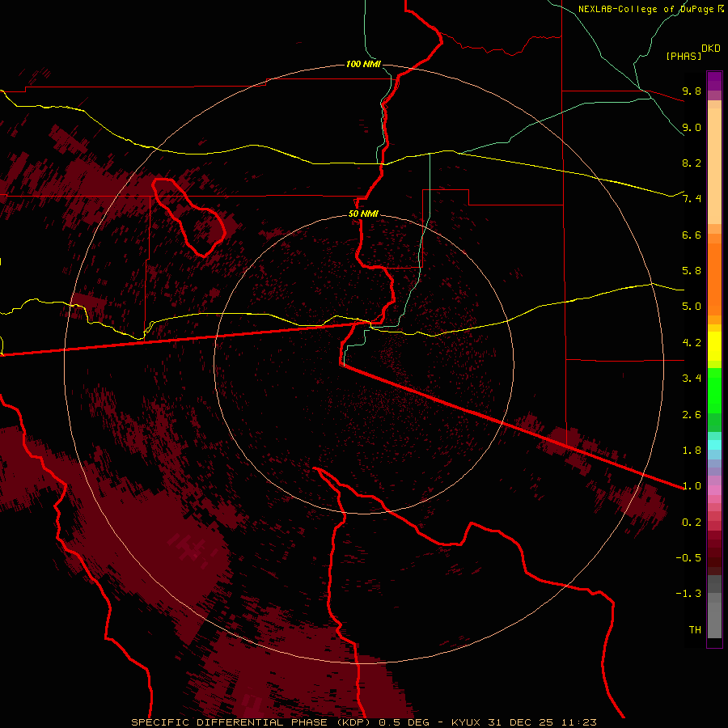Viewport: 728px width, 728px height.
Task: Select the 9.0 color scale value
Action: coord(692,127)
